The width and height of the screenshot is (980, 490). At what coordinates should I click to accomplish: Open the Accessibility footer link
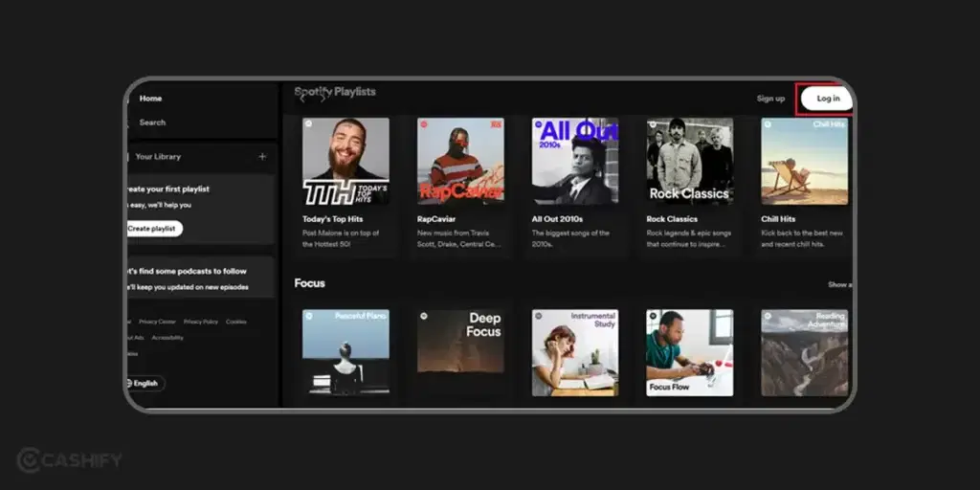(167, 338)
